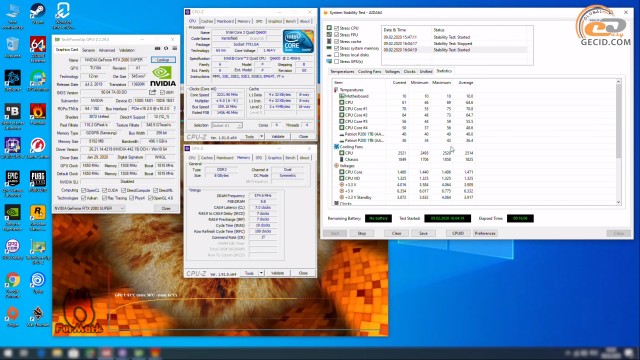Image resolution: width=640 pixels, height=360 pixels.
Task: Click the Bus Interface question mark in GPU-Z
Action: 175,109
